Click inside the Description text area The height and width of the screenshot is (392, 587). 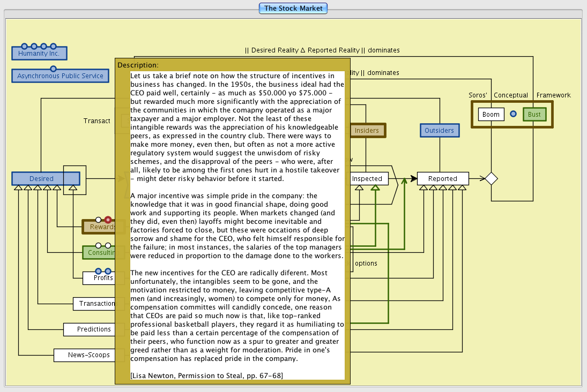(x=237, y=225)
